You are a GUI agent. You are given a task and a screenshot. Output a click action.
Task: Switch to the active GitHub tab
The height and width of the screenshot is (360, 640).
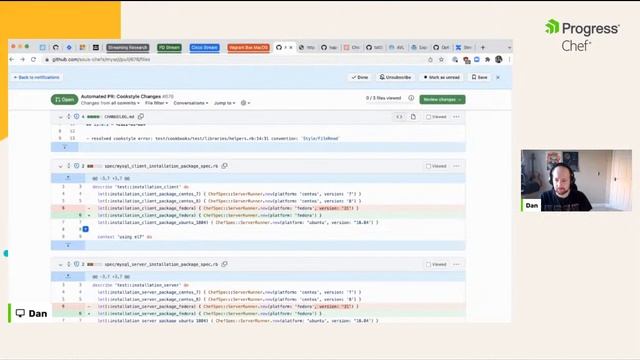tap(284, 47)
